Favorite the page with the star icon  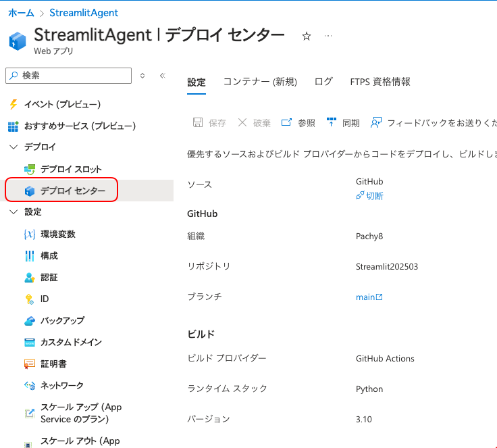pyautogui.click(x=306, y=36)
